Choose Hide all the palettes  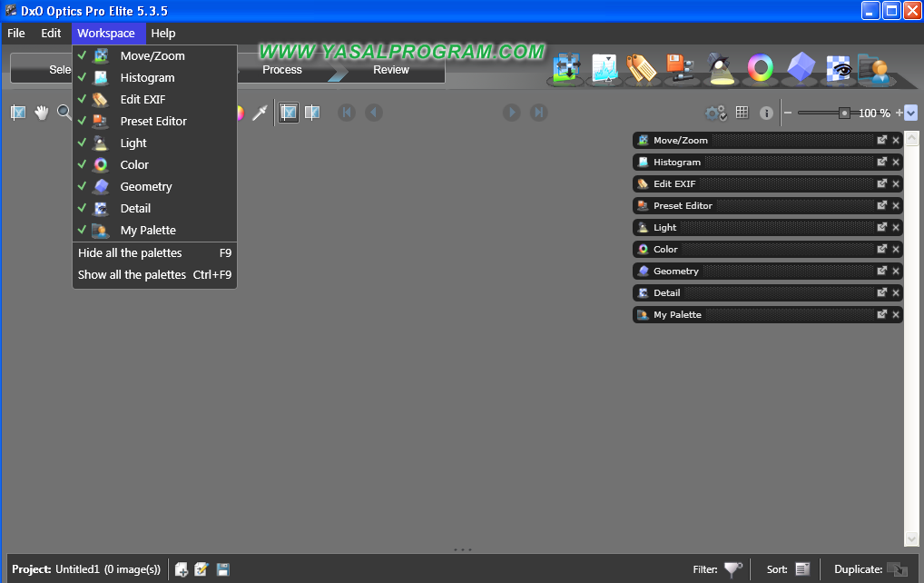130,252
